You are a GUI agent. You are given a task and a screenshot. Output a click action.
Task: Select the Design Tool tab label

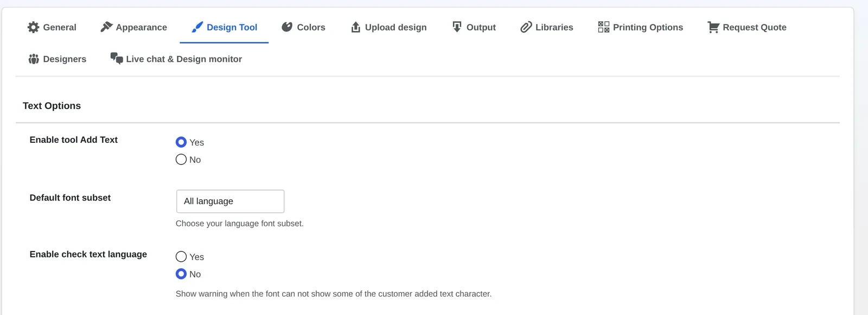[232, 27]
